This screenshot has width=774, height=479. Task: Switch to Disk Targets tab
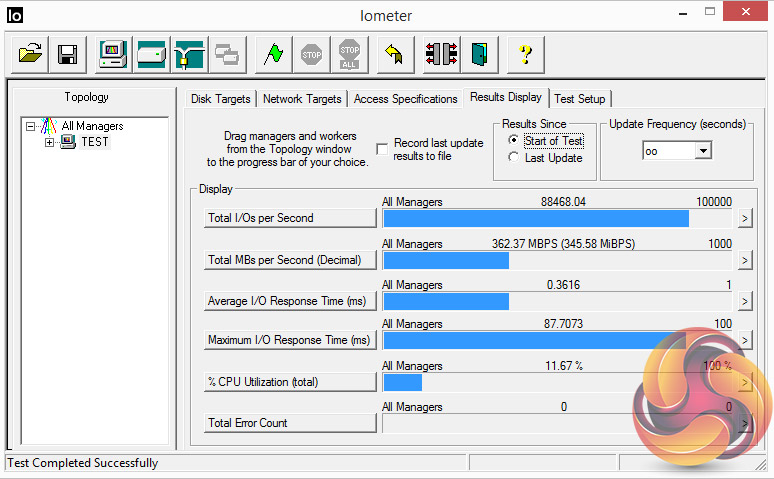pyautogui.click(x=221, y=99)
